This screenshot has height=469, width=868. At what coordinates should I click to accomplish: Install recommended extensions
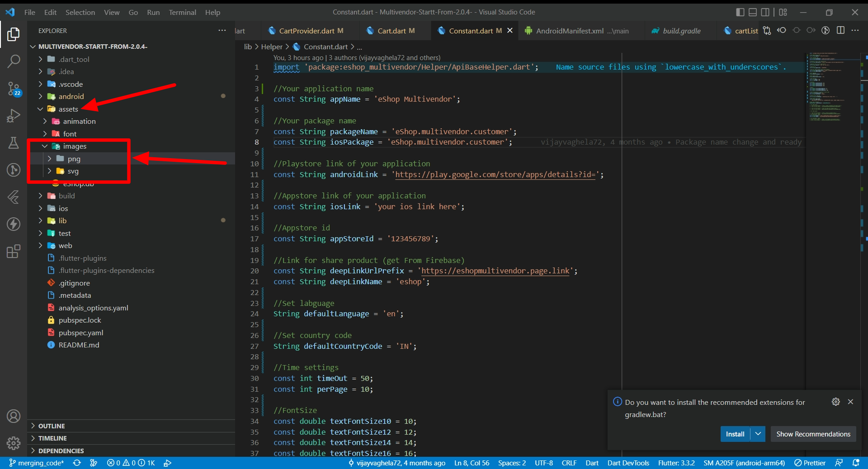[x=735, y=434]
